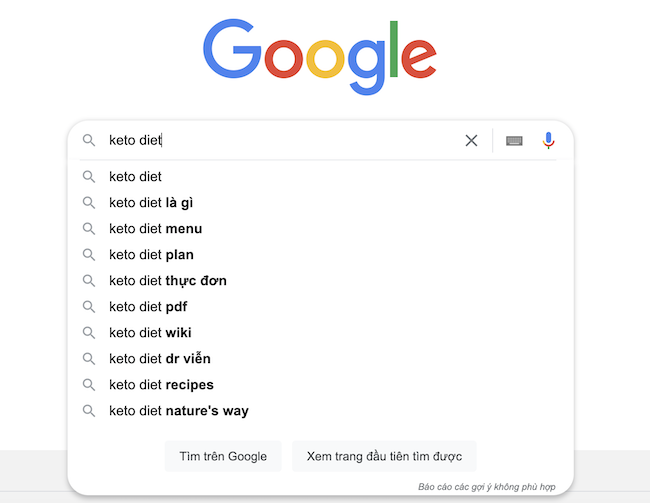Viewport: 650px width, 503px height.
Task: Click the magnifier icon in search box
Action: [89, 141]
